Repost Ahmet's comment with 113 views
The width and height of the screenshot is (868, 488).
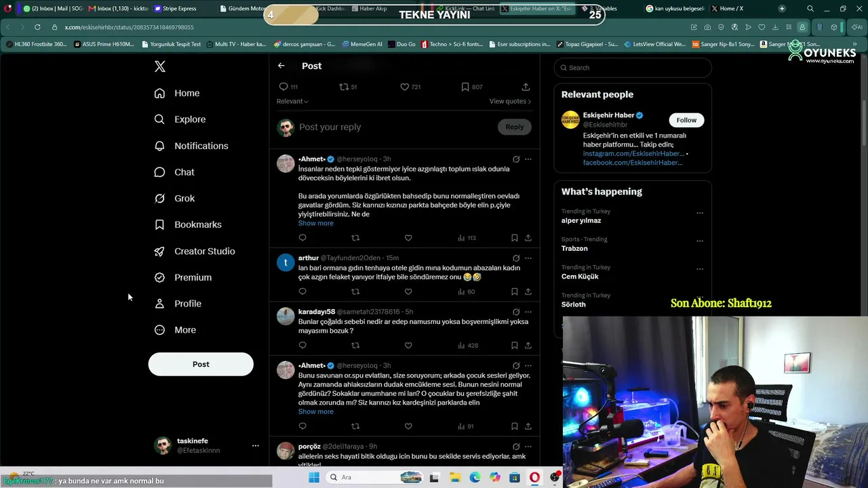pos(355,238)
